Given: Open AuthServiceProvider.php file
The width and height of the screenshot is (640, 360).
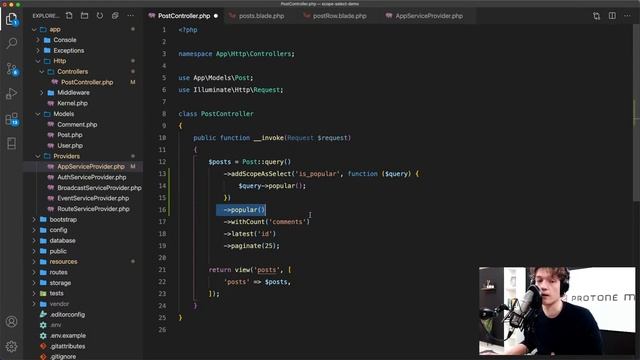Looking at the screenshot, I should click(x=91, y=177).
